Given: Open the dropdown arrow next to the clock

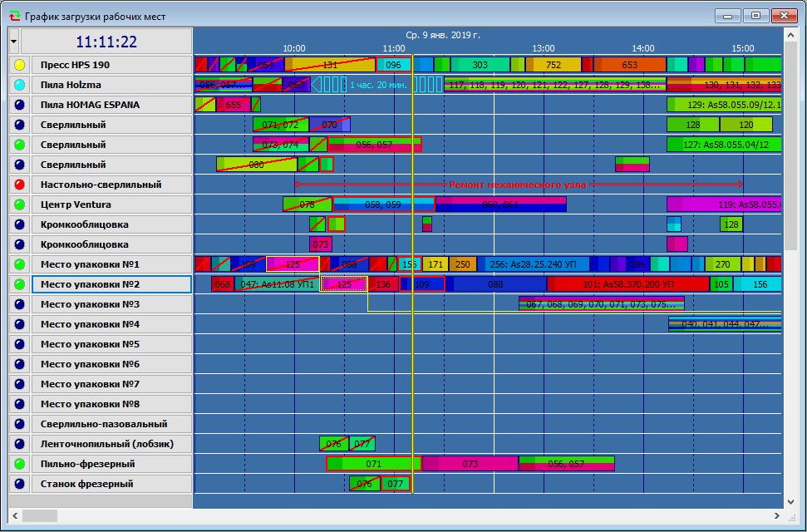Looking at the screenshot, I should (14, 42).
